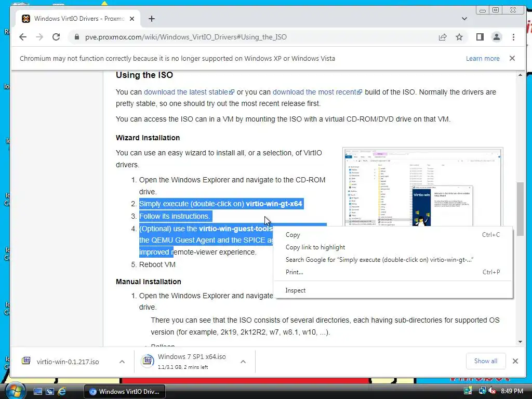
Task: Show all downloads
Action: coord(486,361)
